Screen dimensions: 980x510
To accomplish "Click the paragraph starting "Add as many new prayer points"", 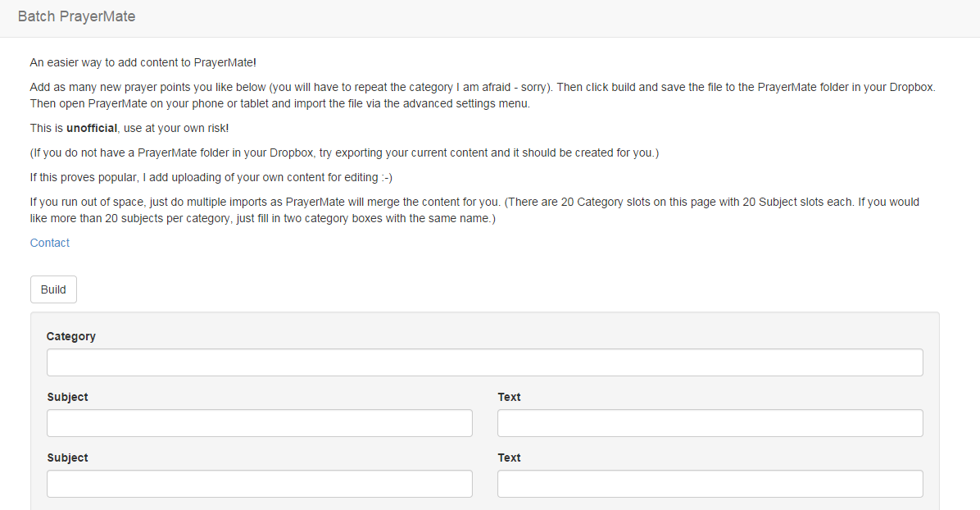I will 483,96.
